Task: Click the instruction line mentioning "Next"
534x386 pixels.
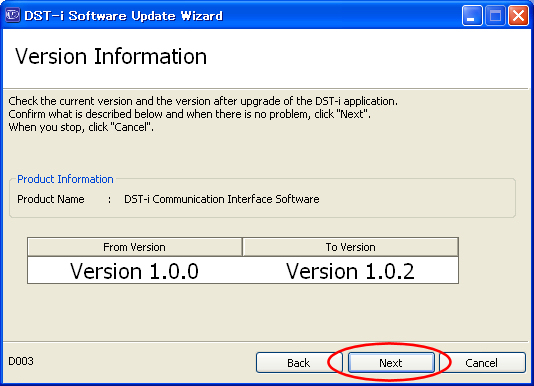Action: [189, 114]
